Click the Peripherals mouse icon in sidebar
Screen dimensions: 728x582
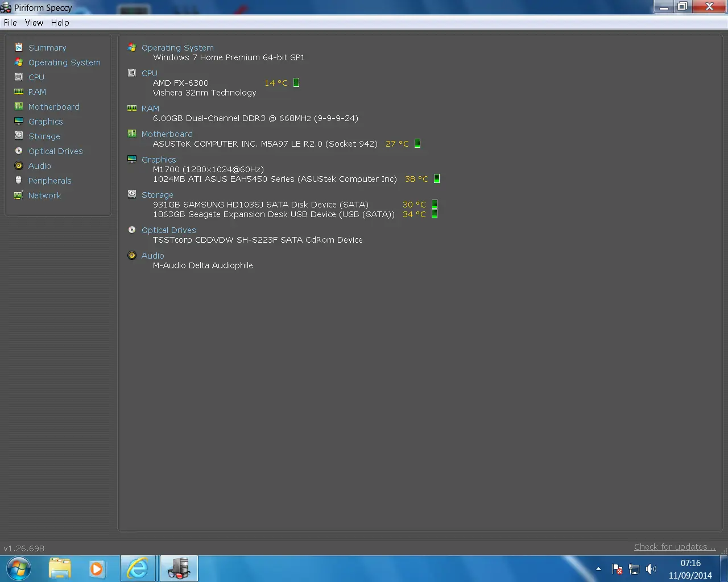pyautogui.click(x=19, y=180)
